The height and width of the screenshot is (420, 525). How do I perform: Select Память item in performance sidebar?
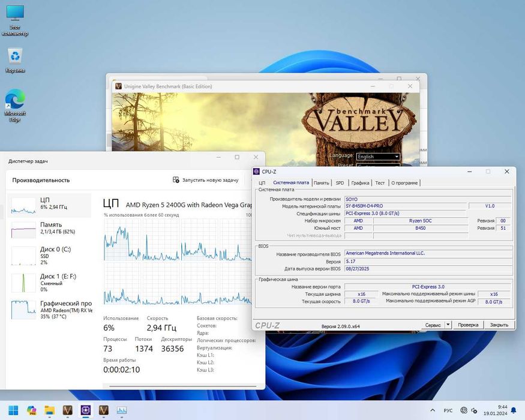coord(49,230)
